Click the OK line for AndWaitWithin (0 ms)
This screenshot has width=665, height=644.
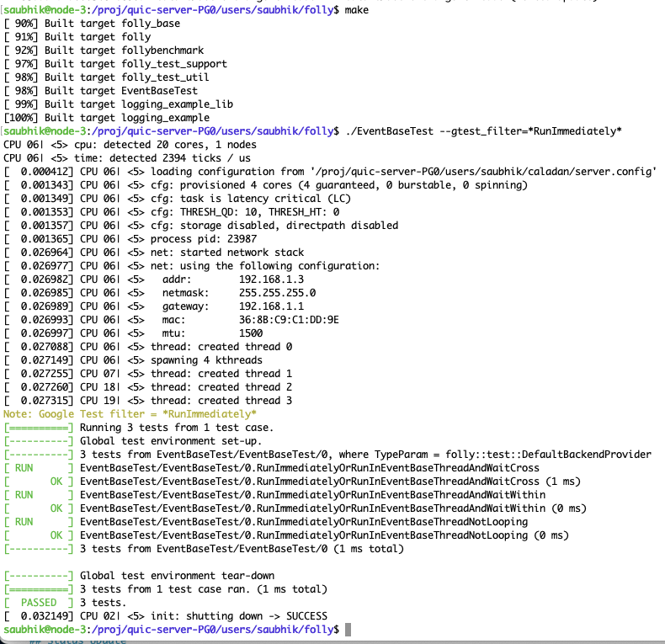click(x=295, y=508)
